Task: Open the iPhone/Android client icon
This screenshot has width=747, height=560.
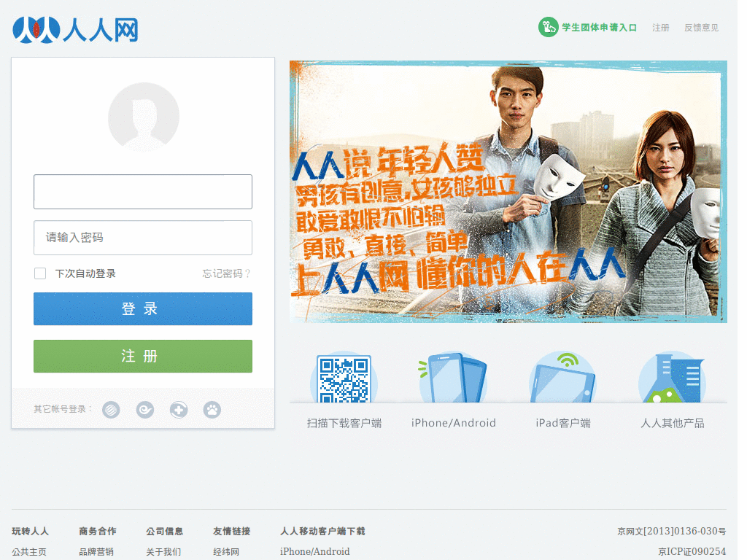Action: tap(453, 378)
